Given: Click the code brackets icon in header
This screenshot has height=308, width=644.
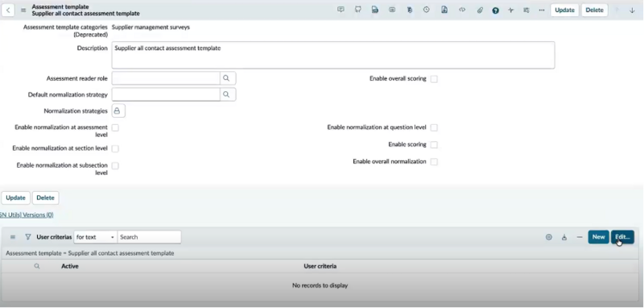Looking at the screenshot, I should 462,10.
